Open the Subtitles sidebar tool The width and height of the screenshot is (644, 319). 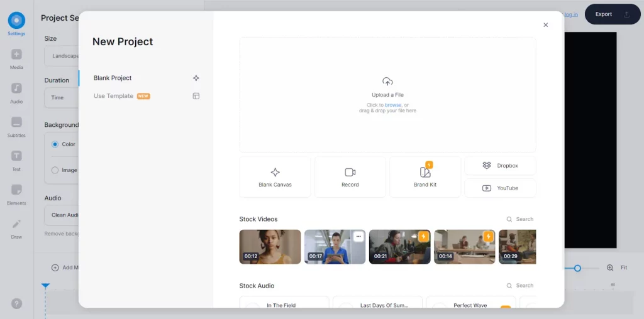[16, 126]
